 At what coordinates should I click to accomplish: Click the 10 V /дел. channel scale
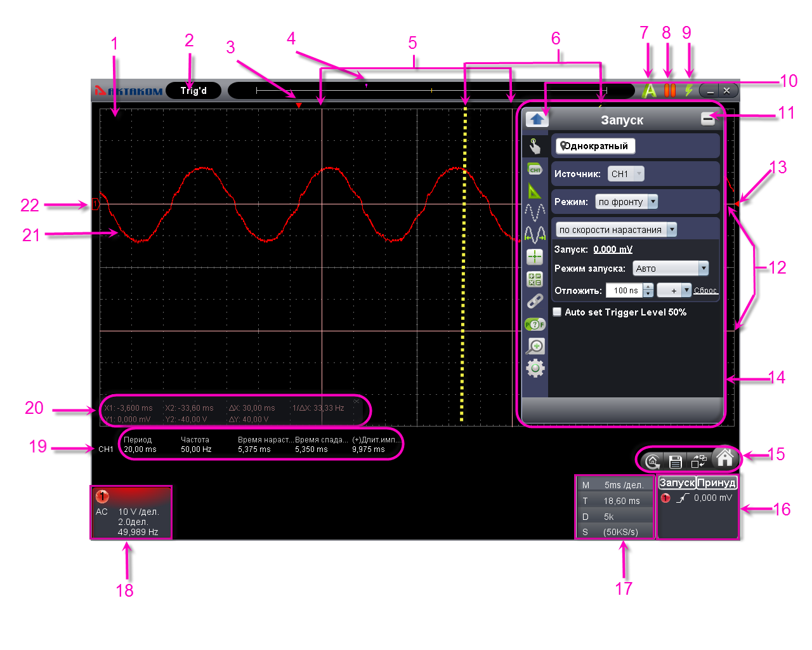(x=138, y=512)
